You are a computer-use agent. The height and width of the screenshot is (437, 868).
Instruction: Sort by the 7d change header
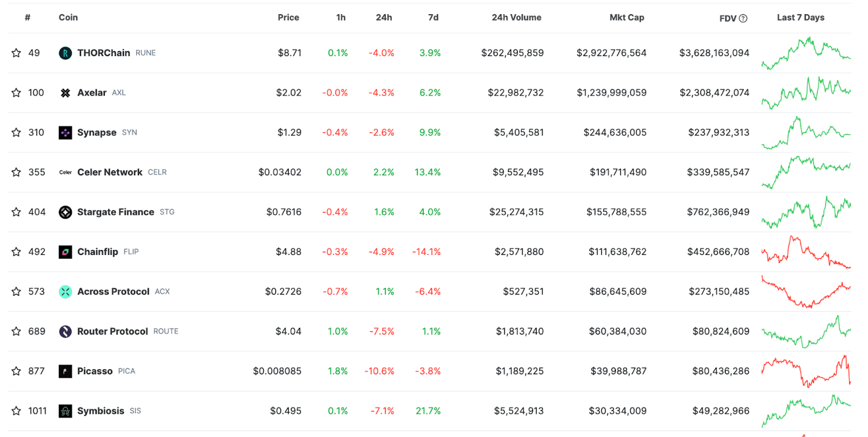433,17
